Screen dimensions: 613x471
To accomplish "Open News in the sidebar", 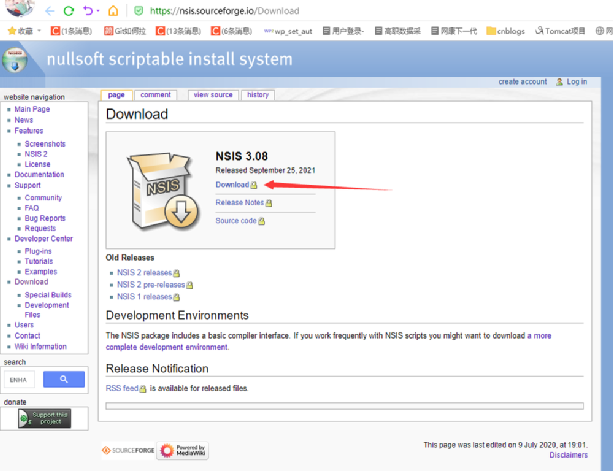I will tap(23, 120).
